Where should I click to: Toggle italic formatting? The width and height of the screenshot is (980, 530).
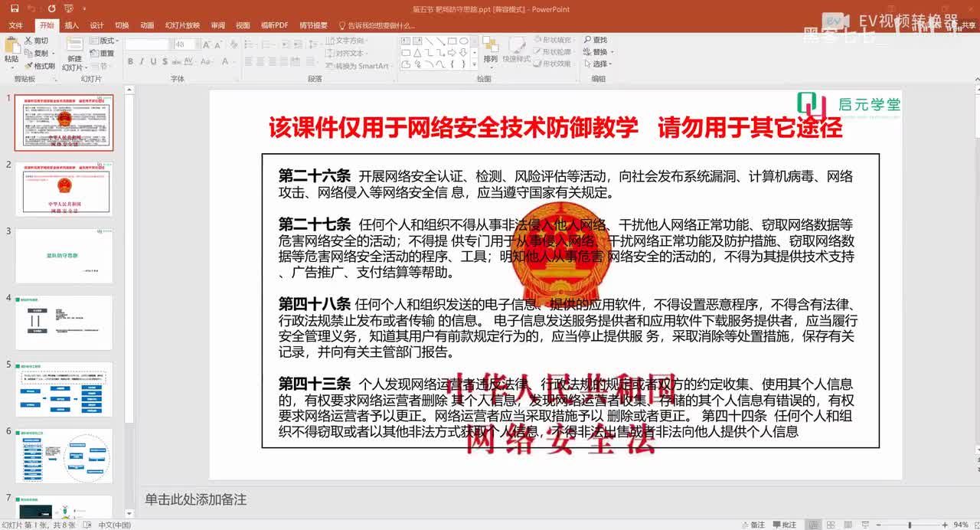click(142, 62)
